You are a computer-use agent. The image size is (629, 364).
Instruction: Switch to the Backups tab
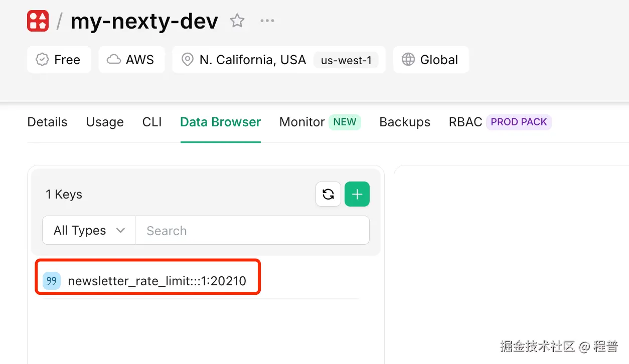(404, 122)
